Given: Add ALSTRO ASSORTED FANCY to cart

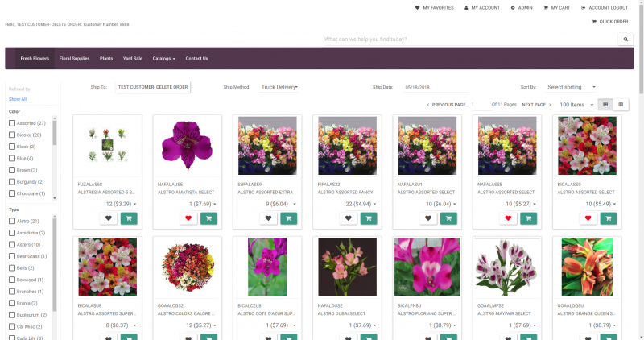Looking at the screenshot, I should click(369, 218).
